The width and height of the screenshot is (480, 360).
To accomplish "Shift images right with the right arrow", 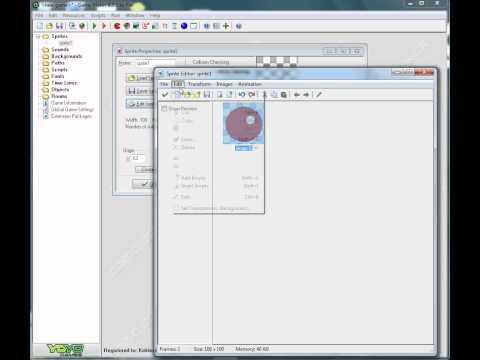I will pyautogui.click(x=306, y=95).
